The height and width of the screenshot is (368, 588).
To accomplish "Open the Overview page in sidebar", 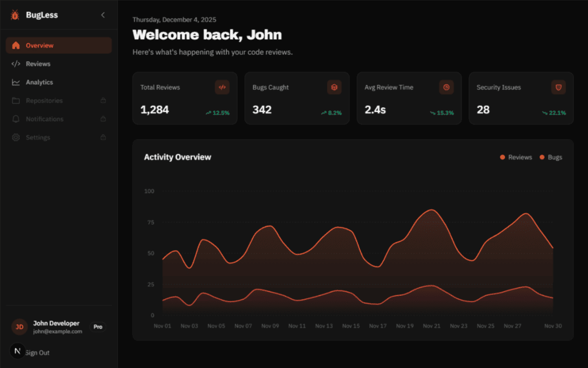I will [x=40, y=45].
